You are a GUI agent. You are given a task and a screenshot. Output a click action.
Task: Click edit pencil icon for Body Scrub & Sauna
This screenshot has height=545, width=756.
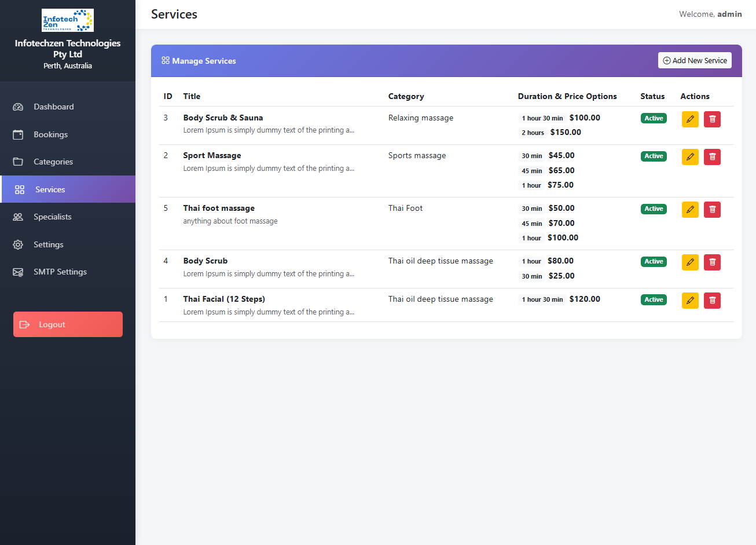click(x=690, y=119)
